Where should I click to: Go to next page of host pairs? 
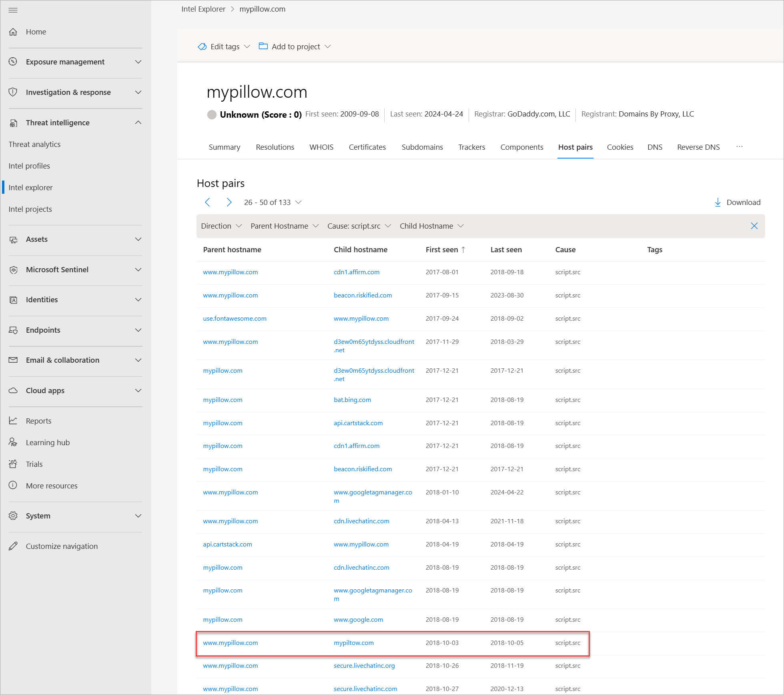229,203
